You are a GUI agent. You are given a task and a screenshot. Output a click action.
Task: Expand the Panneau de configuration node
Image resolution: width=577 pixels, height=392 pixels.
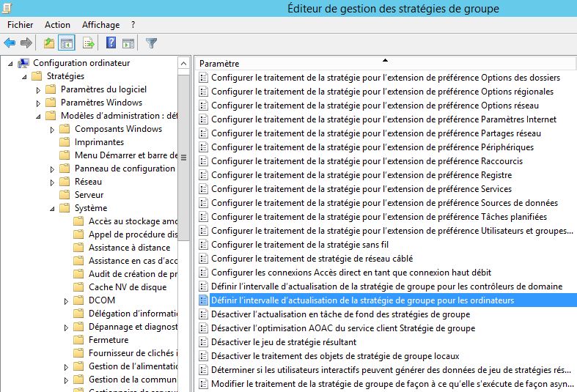tap(52, 169)
